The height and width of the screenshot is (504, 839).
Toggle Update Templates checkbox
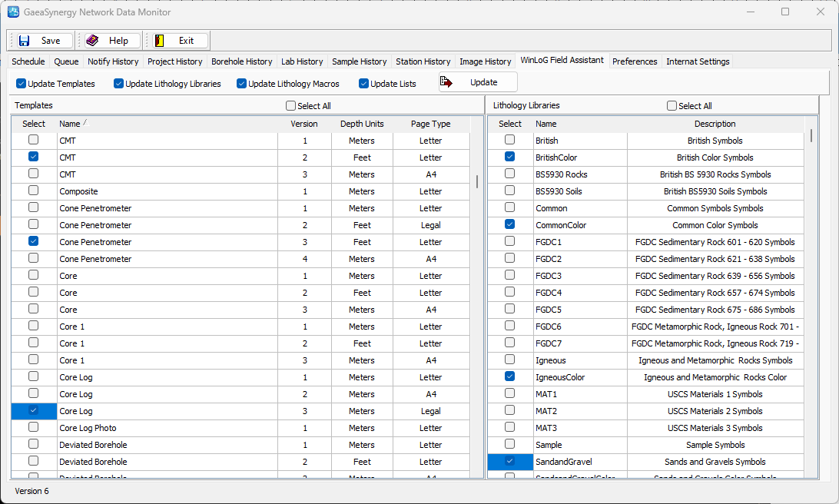21,84
